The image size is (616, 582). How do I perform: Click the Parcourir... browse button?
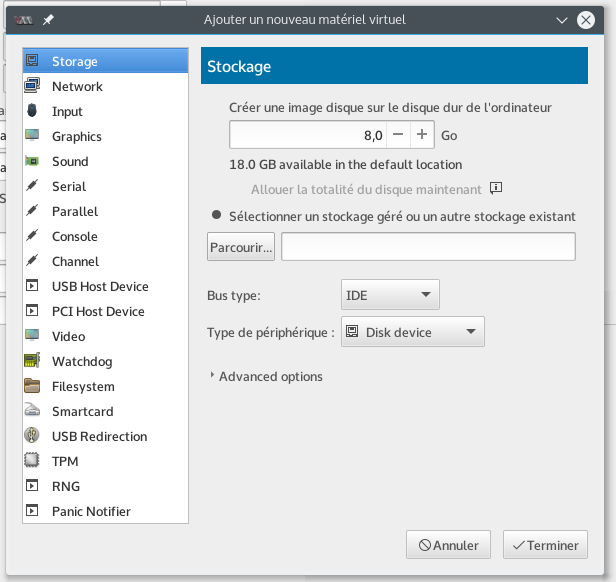click(241, 247)
